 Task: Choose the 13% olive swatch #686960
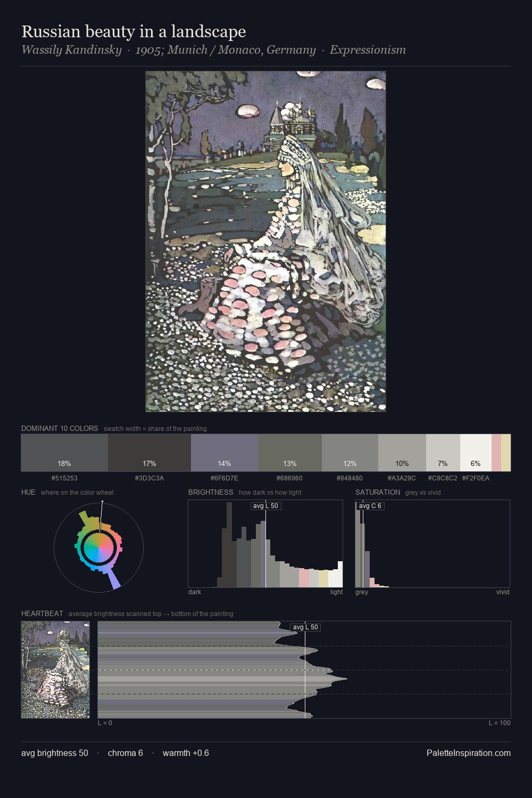click(290, 453)
